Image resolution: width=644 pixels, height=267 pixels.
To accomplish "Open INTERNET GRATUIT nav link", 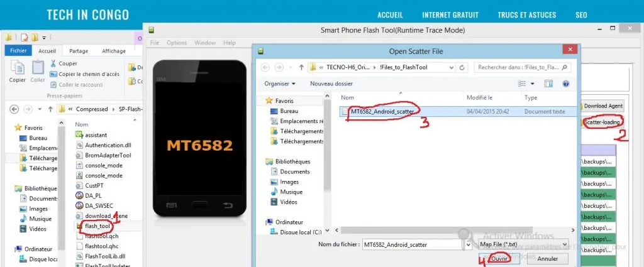I will coord(450,15).
